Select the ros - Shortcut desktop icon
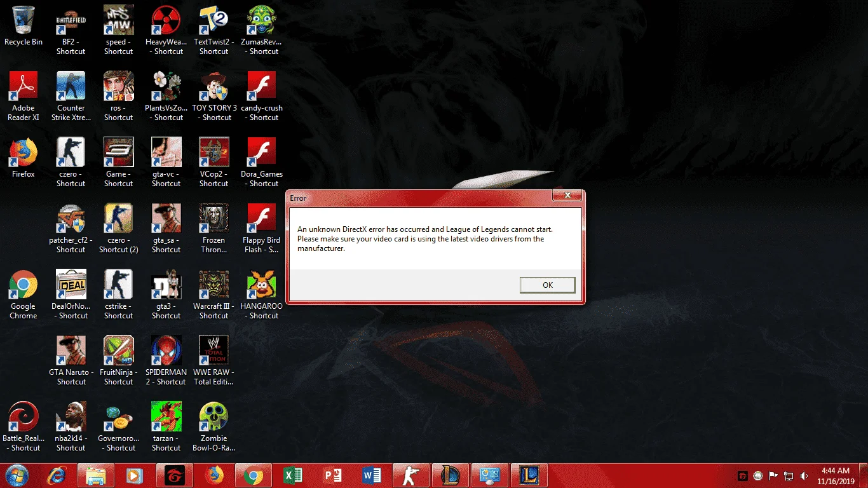The height and width of the screenshot is (488, 868). click(118, 97)
